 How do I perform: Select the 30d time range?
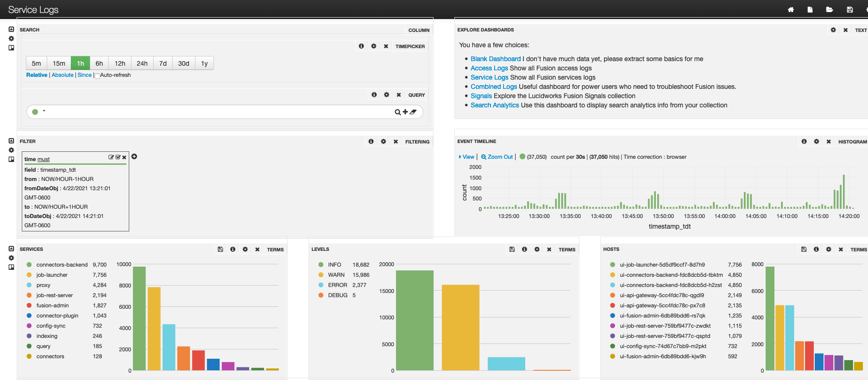pos(184,63)
